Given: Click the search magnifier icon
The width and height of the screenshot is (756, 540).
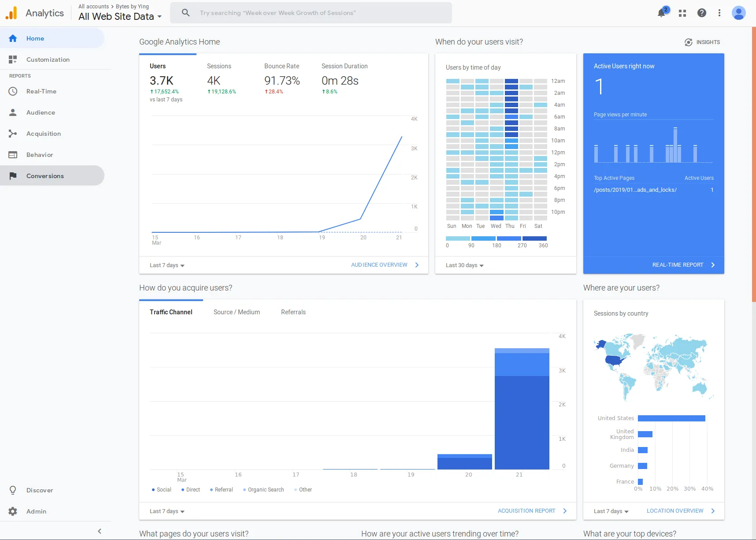Looking at the screenshot, I should [186, 13].
